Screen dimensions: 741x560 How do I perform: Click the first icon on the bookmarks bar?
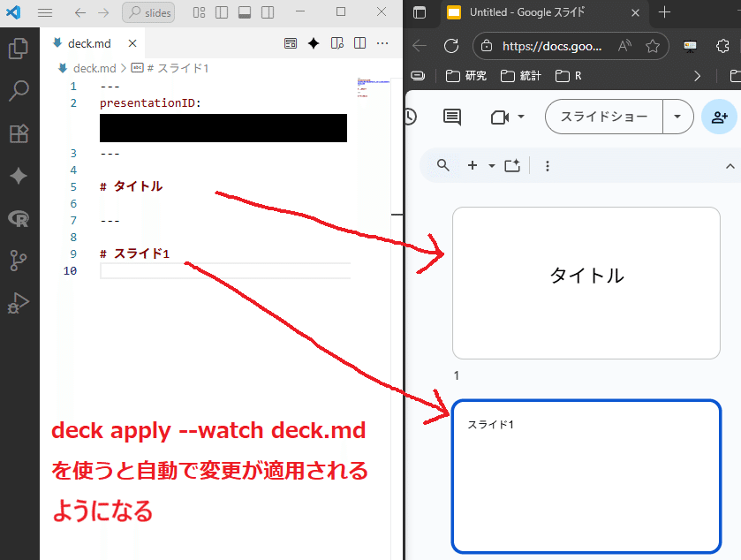(418, 76)
